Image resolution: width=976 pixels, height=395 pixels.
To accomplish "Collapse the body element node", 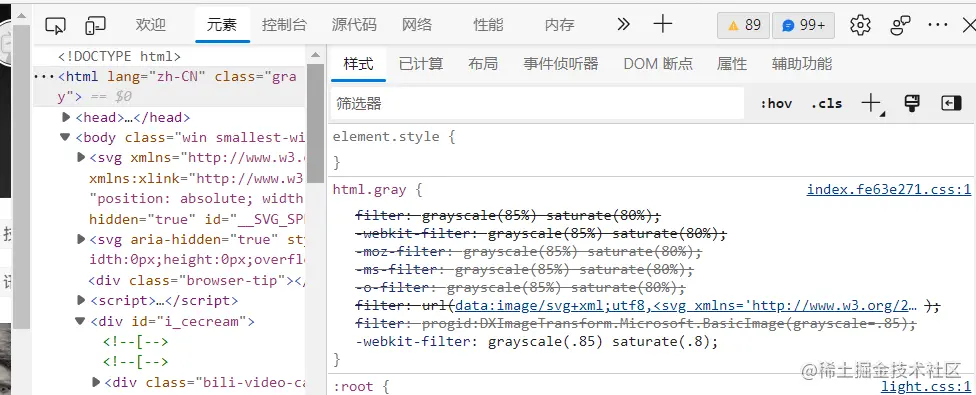I will [x=65, y=137].
